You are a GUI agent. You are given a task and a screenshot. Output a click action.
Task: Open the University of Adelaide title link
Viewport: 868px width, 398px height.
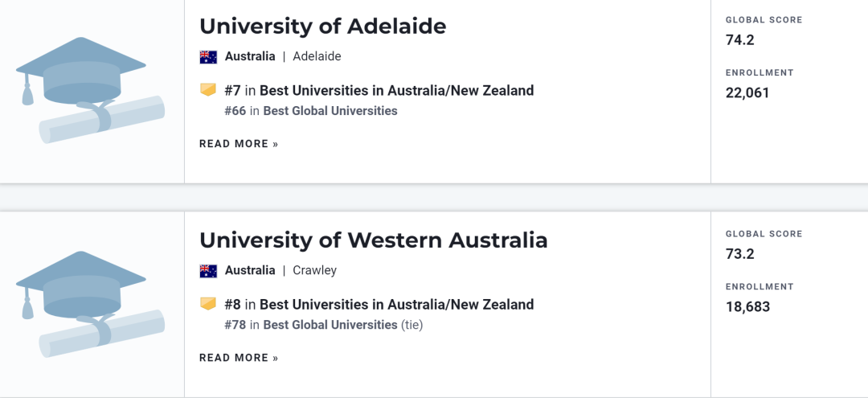point(323,26)
